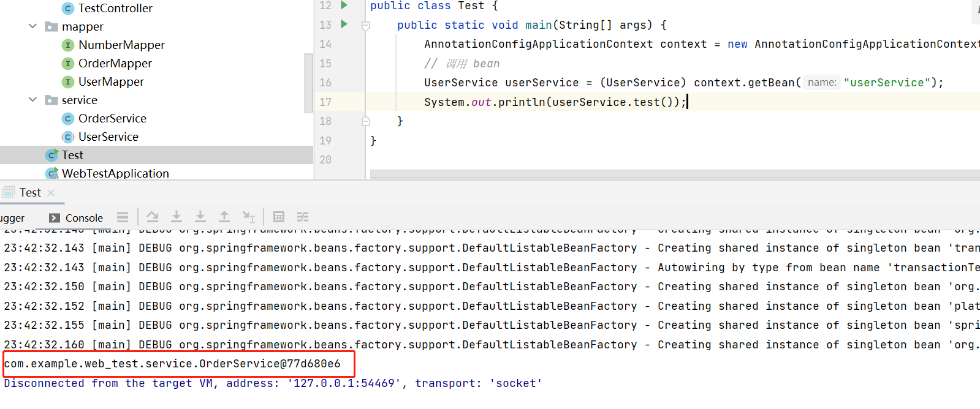The height and width of the screenshot is (409, 980).
Task: Click the Step Into debugger icon
Action: coord(177,217)
